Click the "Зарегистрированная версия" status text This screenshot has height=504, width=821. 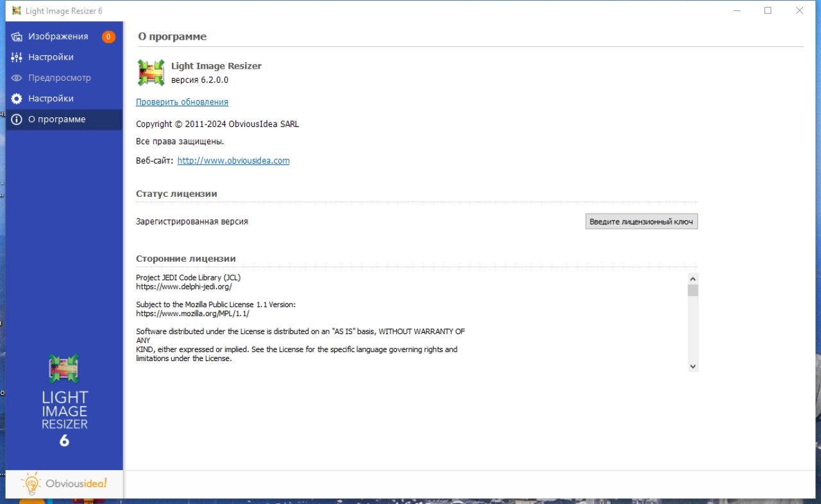point(192,221)
